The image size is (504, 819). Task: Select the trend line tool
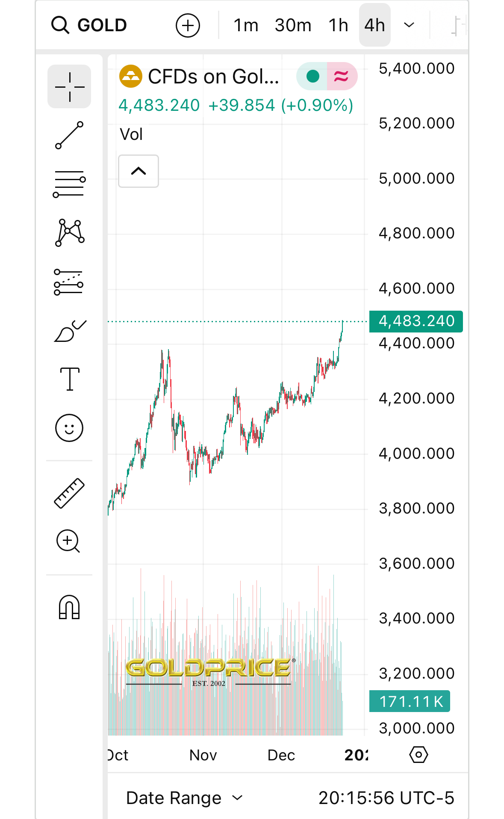click(x=69, y=135)
